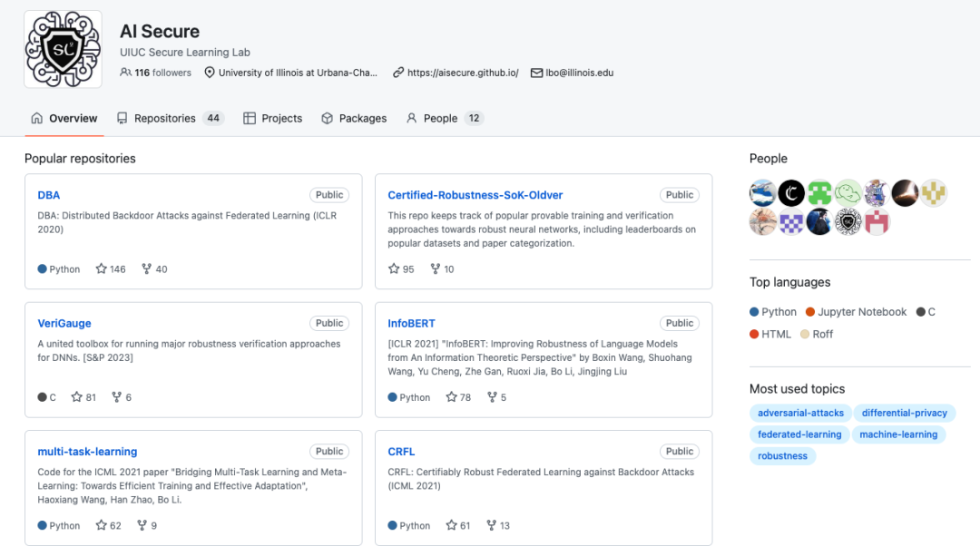Image resolution: width=980 pixels, height=556 pixels.
Task: Filter by Python in Top languages
Action: 773,312
